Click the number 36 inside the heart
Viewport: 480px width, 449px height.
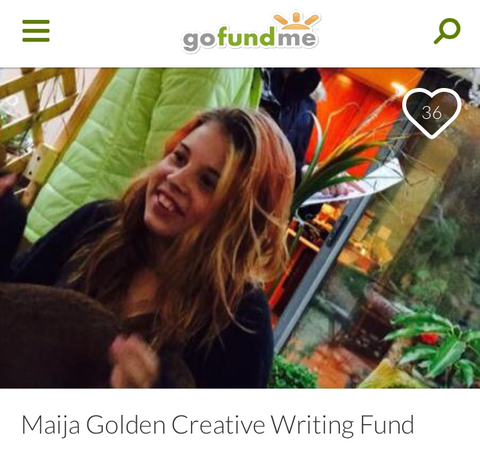pyautogui.click(x=432, y=113)
